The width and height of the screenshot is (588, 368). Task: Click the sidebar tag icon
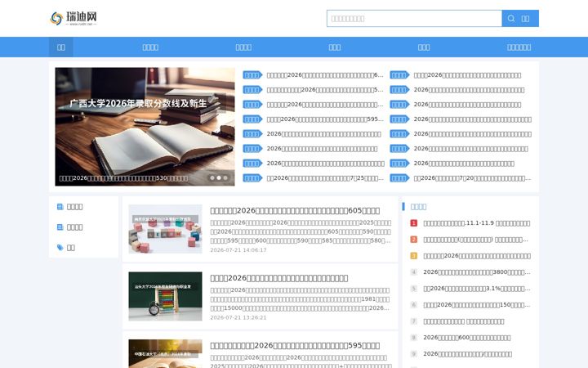click(60, 247)
